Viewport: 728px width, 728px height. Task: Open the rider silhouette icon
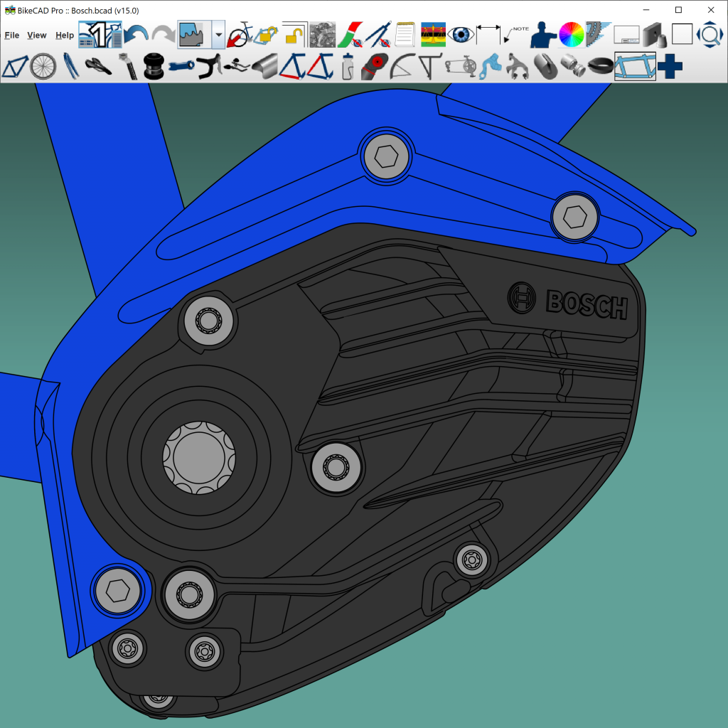click(543, 35)
